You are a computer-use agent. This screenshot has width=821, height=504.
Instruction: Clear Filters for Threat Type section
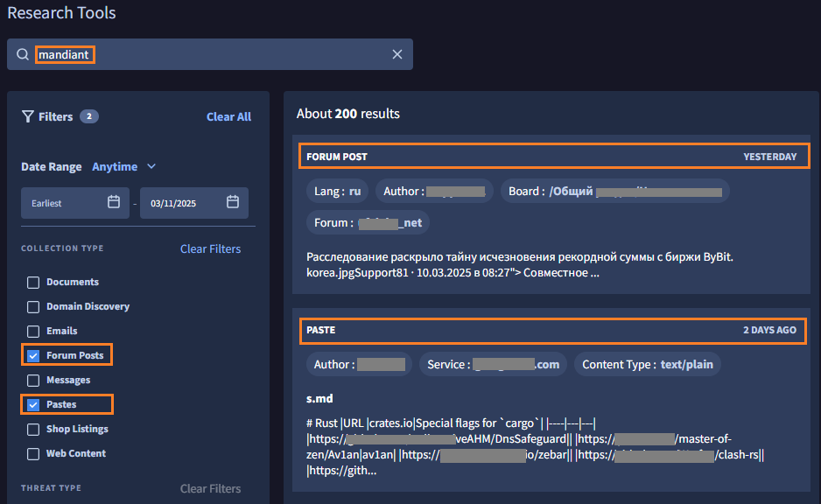(210, 489)
